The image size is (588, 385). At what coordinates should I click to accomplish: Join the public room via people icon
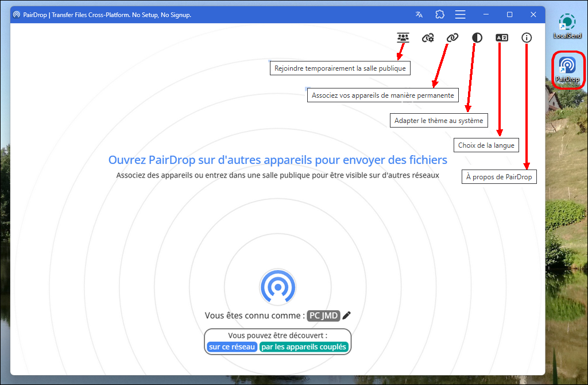point(403,38)
